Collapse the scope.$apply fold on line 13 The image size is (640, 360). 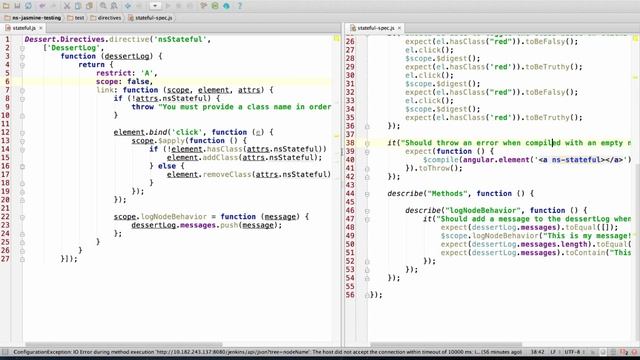click(22, 141)
